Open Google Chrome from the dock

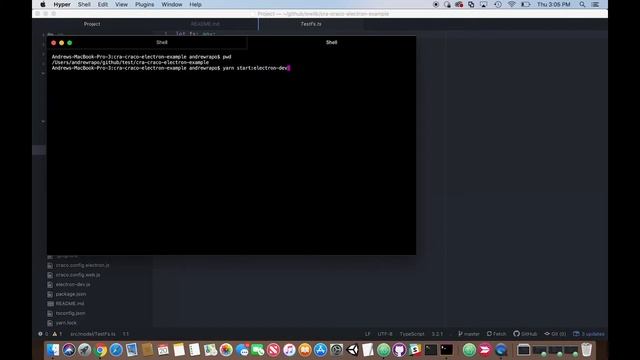tap(100, 350)
